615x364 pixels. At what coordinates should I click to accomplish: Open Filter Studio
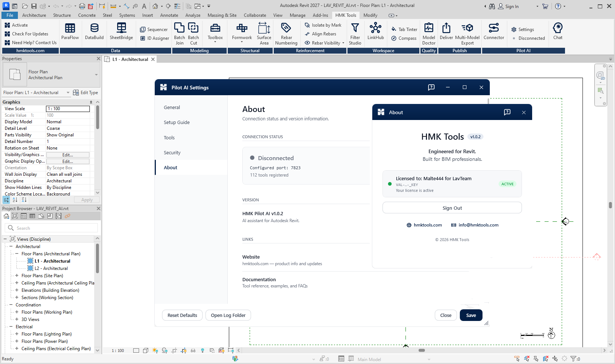355,34
